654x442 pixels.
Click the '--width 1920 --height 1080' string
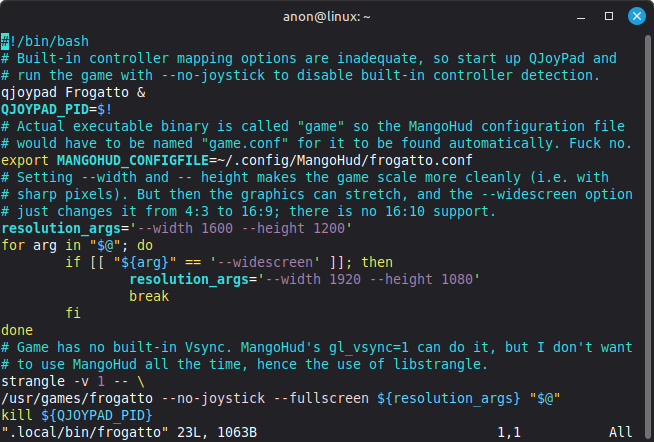point(369,279)
